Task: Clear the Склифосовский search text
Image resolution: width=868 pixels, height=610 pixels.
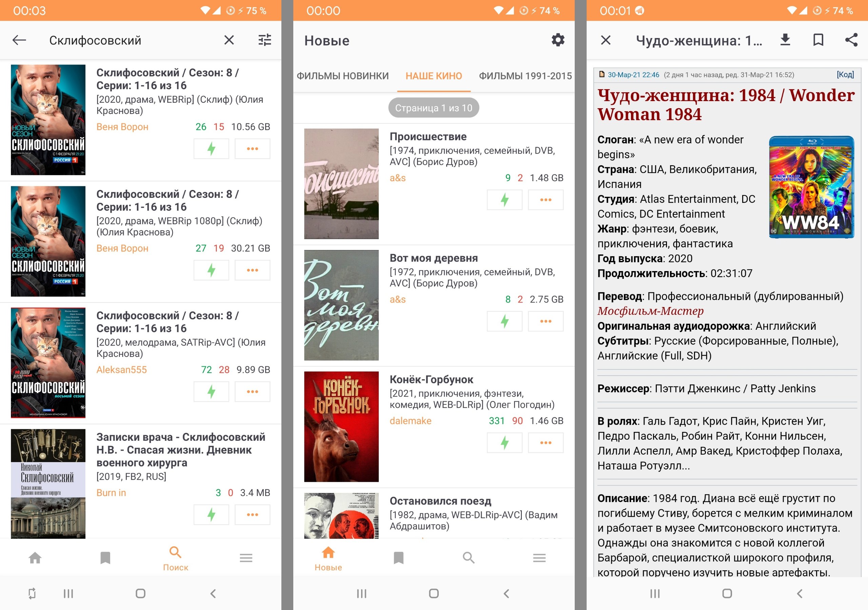Action: pos(229,40)
